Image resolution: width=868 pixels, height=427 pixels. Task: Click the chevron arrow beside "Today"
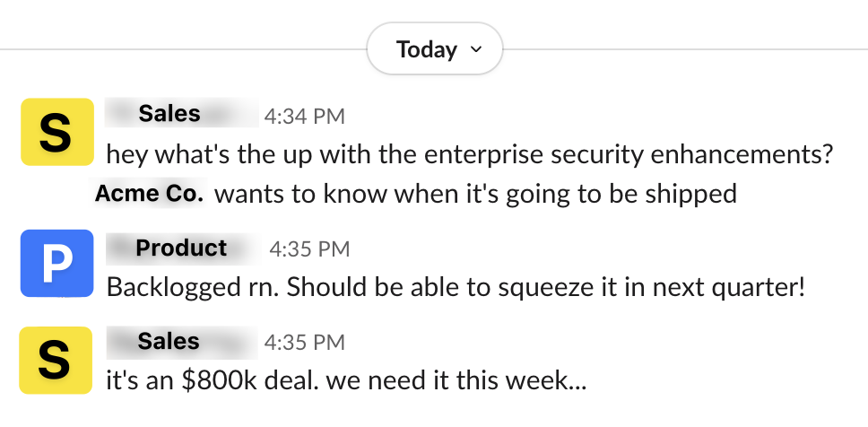tap(476, 49)
